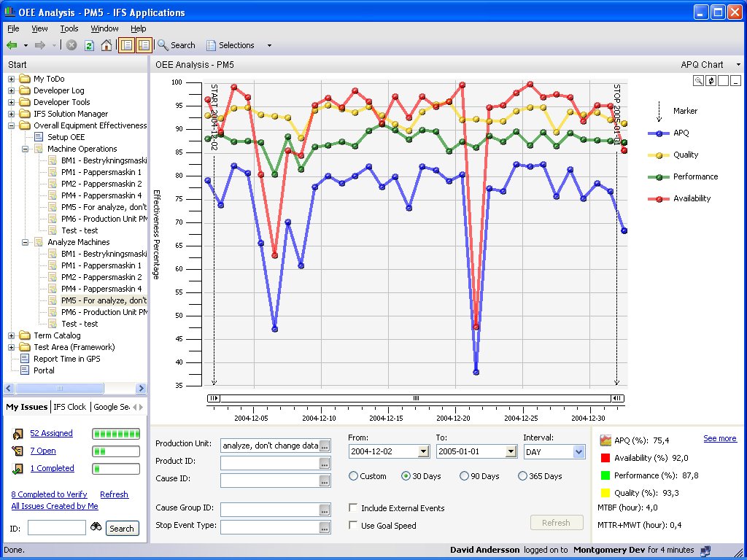The height and width of the screenshot is (560, 747).
Task: Click the APQ chart icon in summary
Action: tap(605, 440)
